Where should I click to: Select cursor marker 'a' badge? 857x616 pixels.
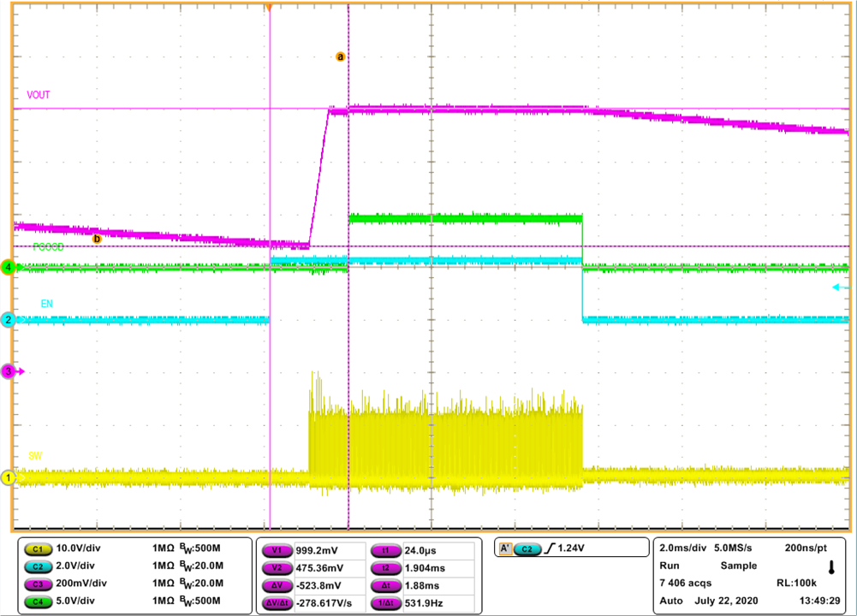click(339, 56)
